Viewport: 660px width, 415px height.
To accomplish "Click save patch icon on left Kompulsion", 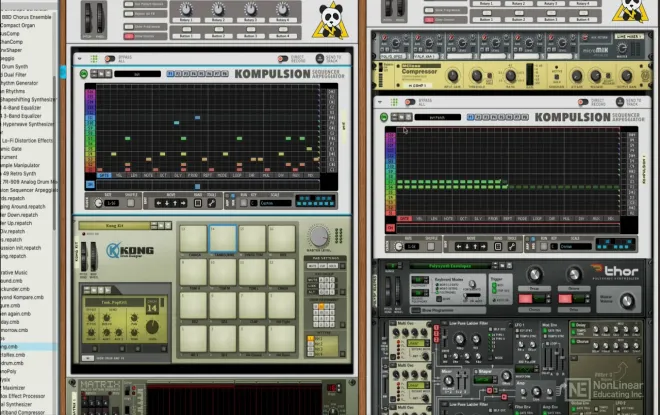I will pyautogui.click(x=108, y=74).
